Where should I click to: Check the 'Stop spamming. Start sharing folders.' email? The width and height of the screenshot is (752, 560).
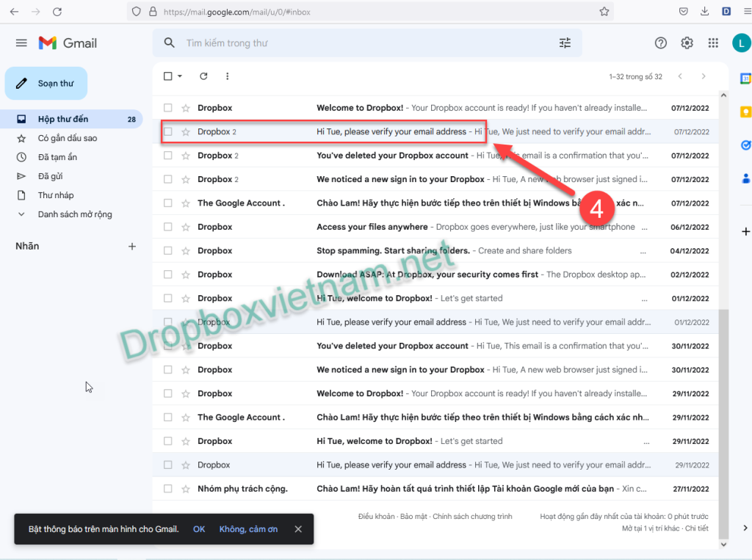pos(168,250)
